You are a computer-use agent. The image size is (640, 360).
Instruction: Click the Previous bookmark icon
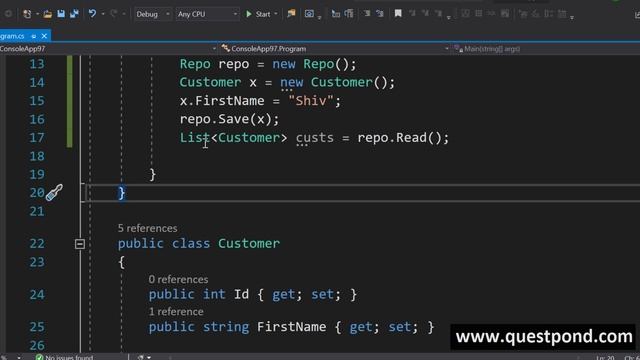pos(412,14)
